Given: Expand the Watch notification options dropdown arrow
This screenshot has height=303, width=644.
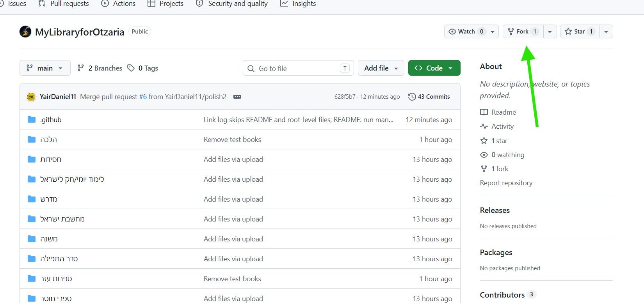Looking at the screenshot, I should tap(493, 32).
